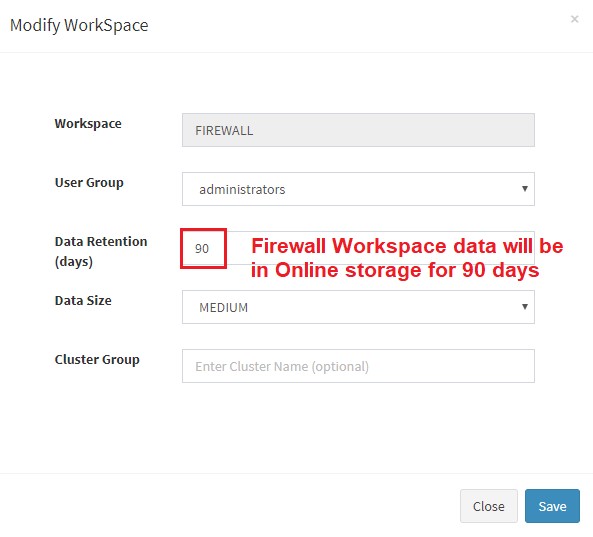Select the 'MEDIUM' value text
Viewport: 593px width, 537px height.
click(224, 307)
